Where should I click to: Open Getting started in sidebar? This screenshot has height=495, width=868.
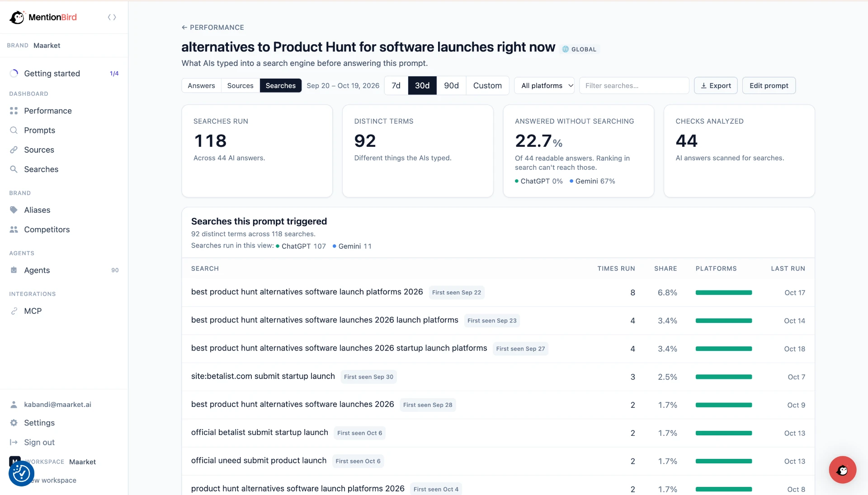(64, 73)
